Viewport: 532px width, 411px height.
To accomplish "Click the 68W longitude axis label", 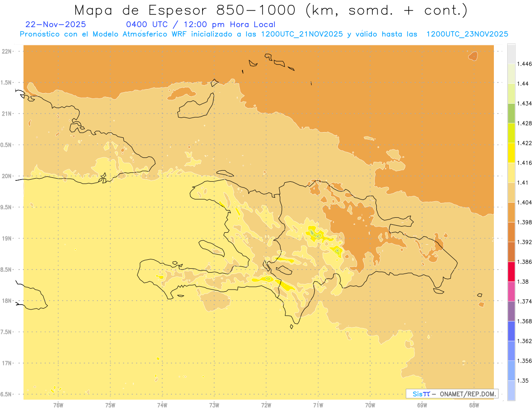I will click(x=474, y=405).
